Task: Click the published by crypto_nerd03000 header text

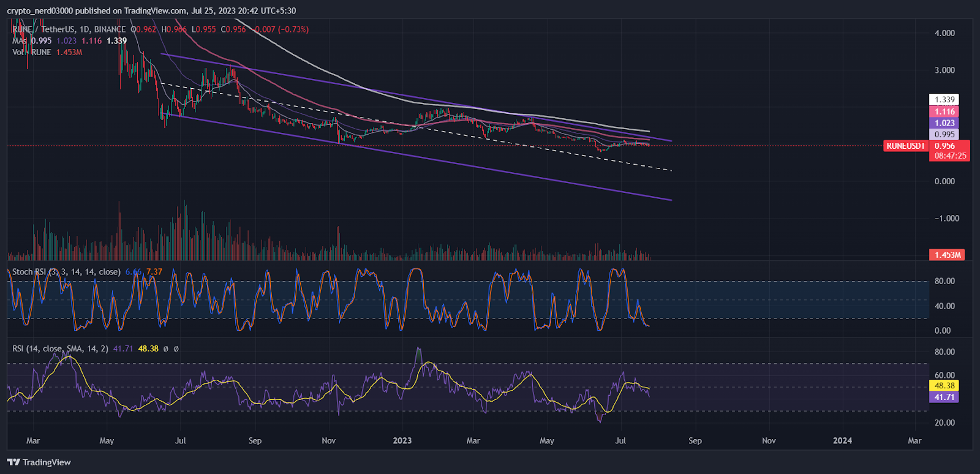Action: tap(152, 11)
